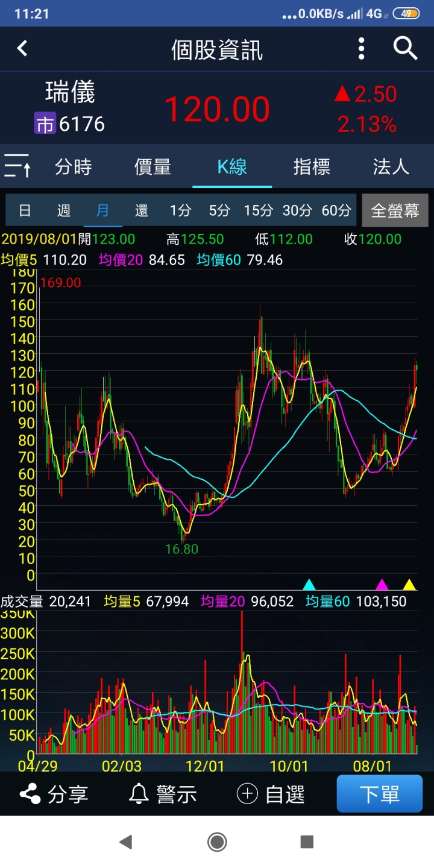434x868 pixels.
Task: Tap the stock code 6176
Action: tap(82, 124)
